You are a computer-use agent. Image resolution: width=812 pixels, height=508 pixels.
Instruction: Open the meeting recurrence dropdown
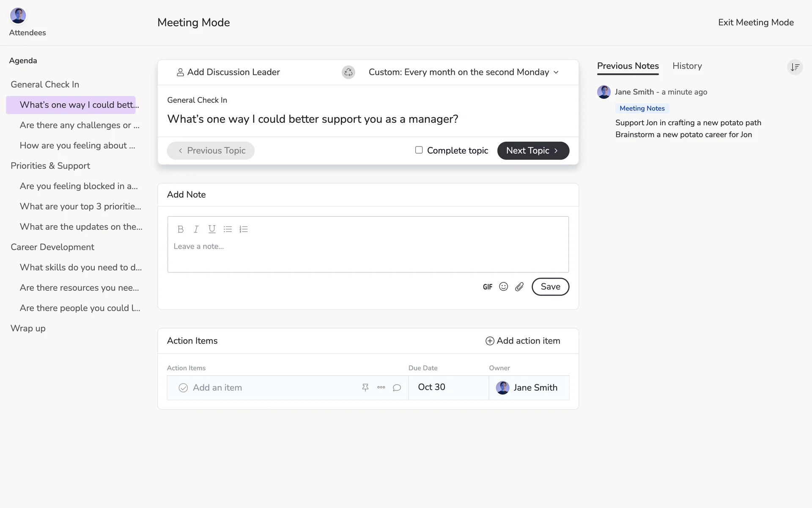pyautogui.click(x=464, y=72)
